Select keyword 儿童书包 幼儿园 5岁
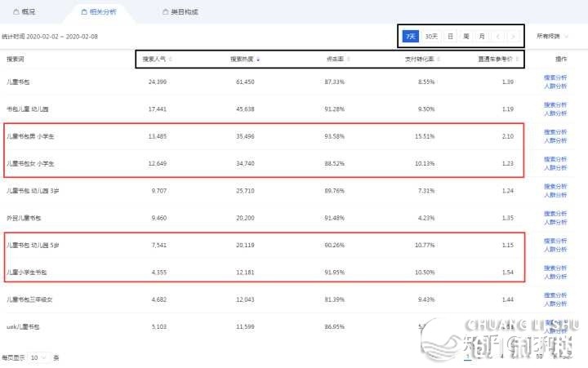588x368 pixels. (33, 245)
